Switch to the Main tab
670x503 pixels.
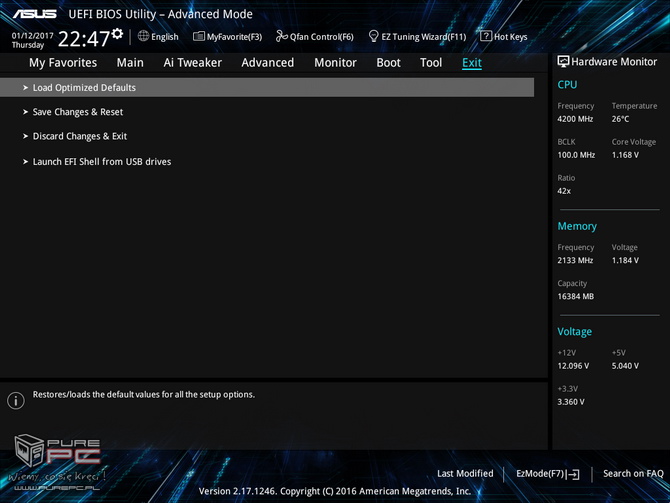tap(130, 63)
